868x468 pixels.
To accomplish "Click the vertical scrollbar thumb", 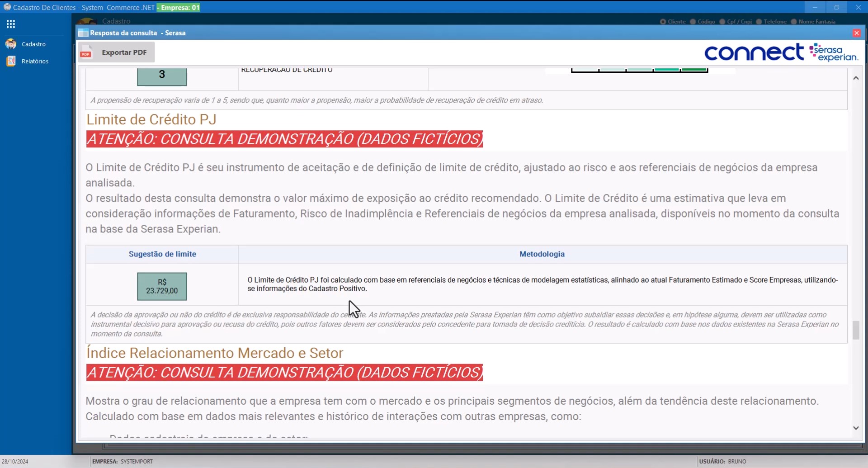I will 856,330.
